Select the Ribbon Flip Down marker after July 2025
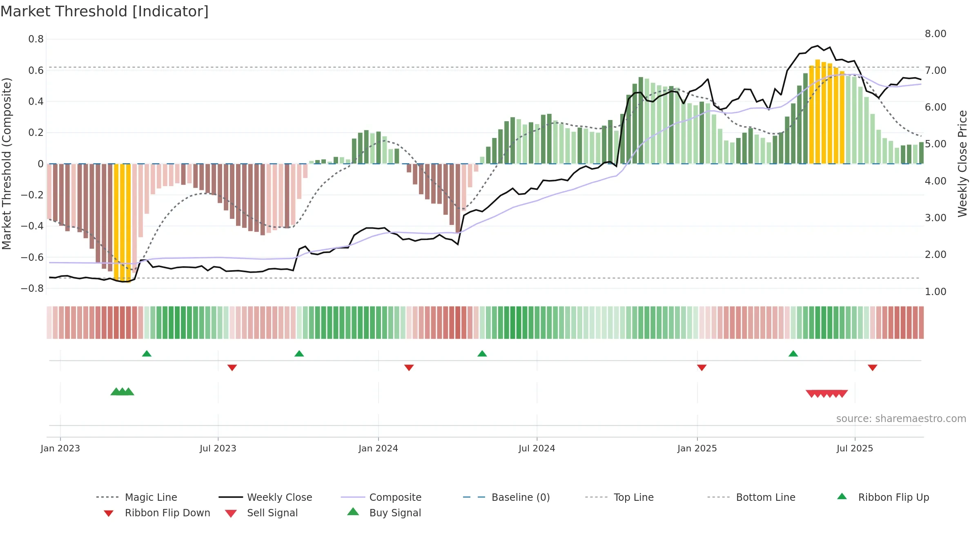The image size is (980, 551). 872,368
